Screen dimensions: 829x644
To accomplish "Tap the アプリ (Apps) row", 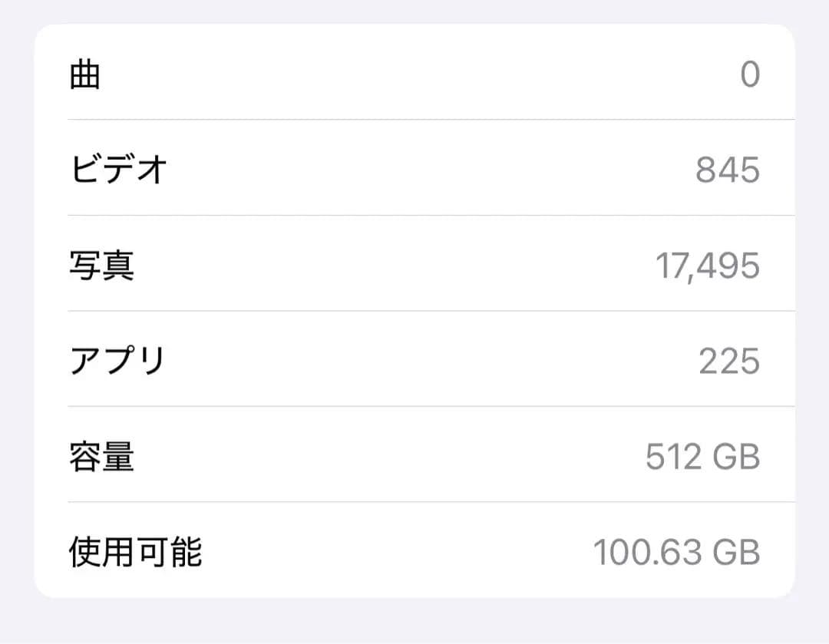I will pyautogui.click(x=414, y=361).
